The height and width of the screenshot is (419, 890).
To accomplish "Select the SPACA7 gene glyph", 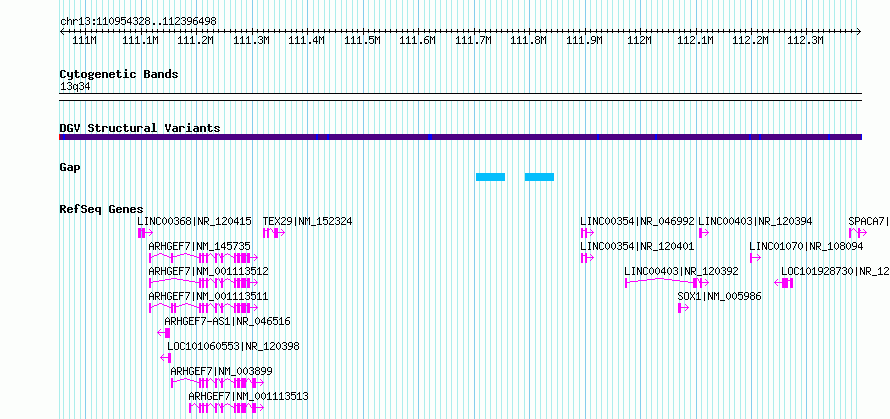I will click(x=858, y=233).
